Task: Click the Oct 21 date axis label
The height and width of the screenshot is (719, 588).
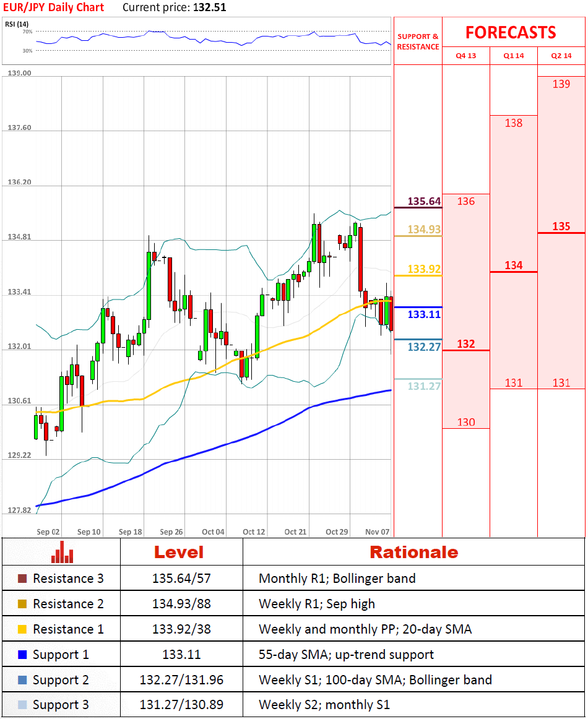Action: (x=295, y=532)
